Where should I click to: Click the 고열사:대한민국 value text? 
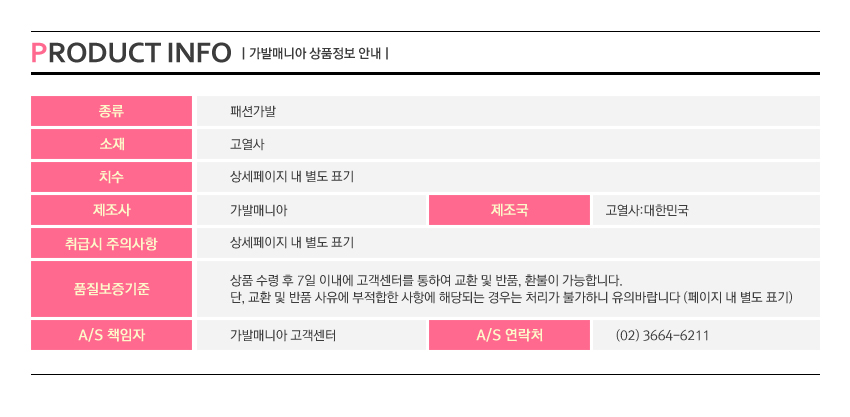[646, 210]
